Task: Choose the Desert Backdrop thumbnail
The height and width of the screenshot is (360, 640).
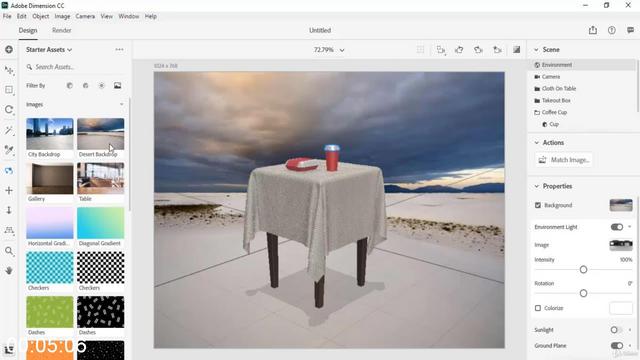Action: tap(100, 134)
